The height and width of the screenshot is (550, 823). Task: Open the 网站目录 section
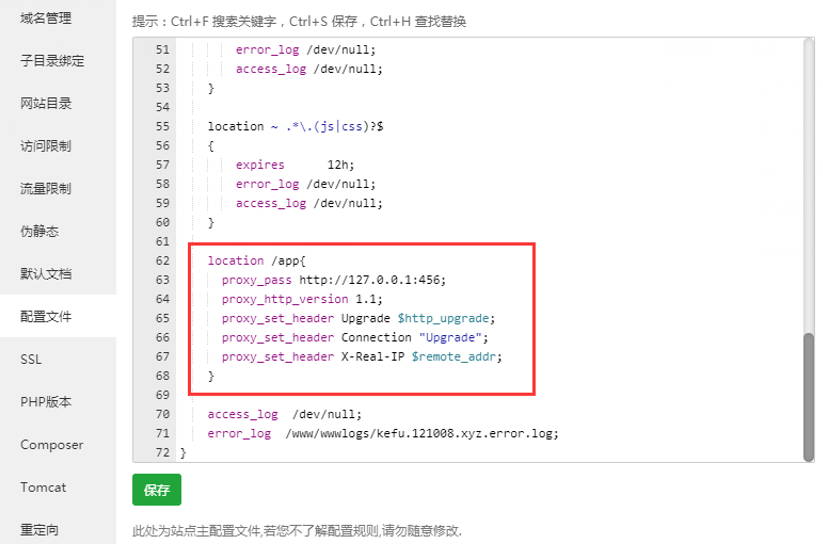46,103
